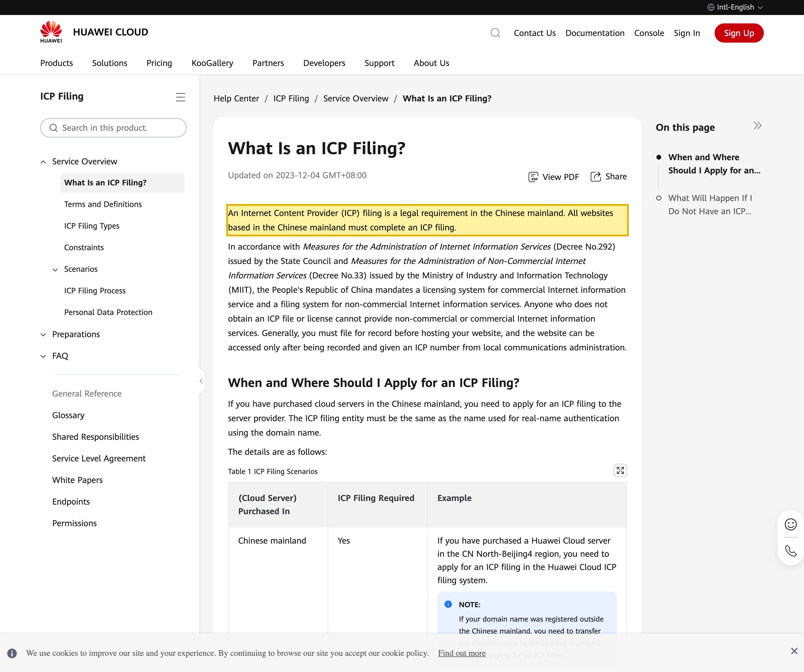Open the Glossary reference link
Image resolution: width=804 pixels, height=672 pixels.
68,415
